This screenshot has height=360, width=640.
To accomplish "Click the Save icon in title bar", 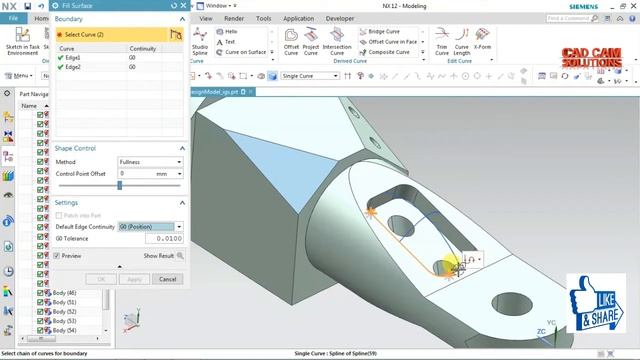I will click(27, 6).
